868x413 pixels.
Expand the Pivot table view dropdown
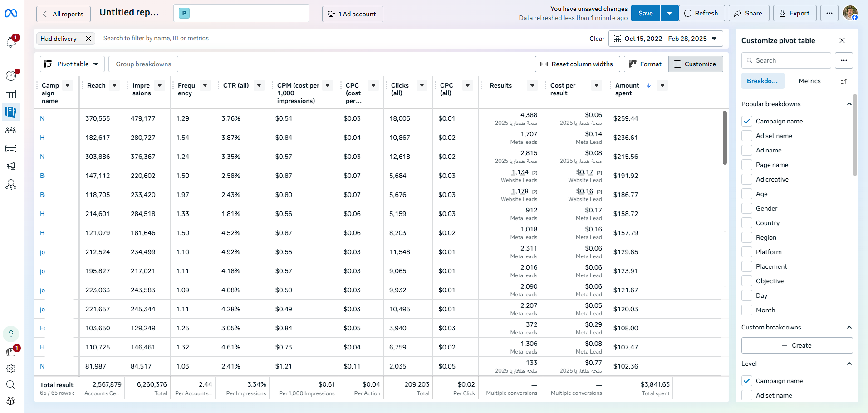click(x=72, y=64)
